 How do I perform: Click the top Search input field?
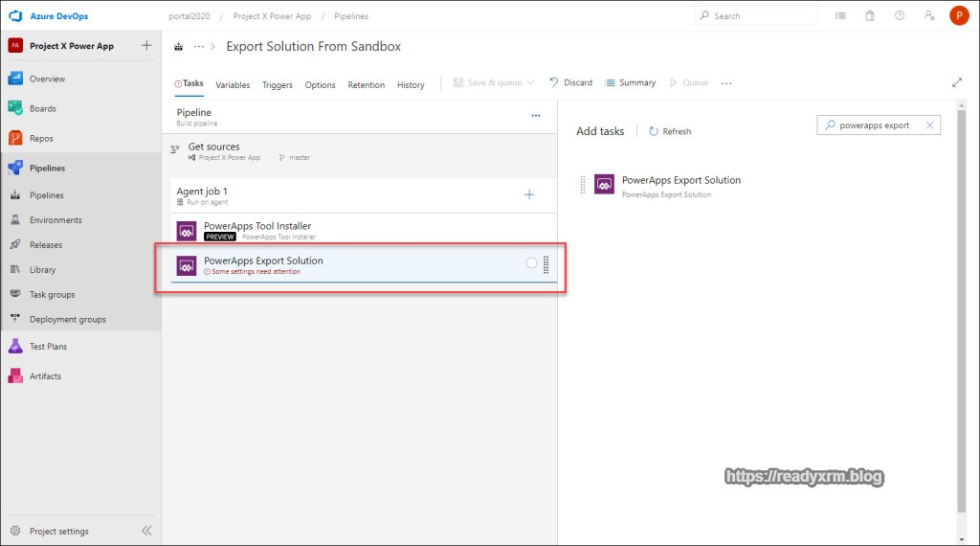pos(761,16)
